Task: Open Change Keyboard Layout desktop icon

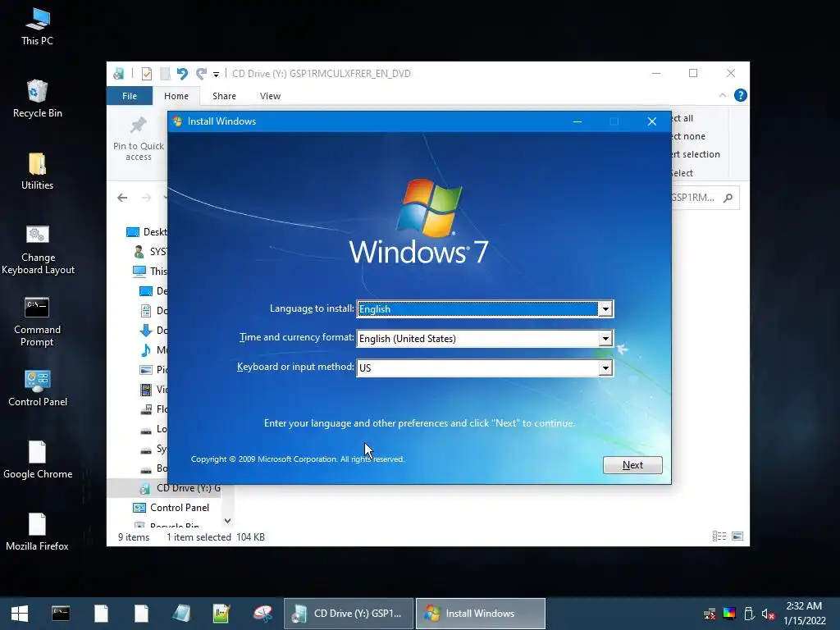Action: (38, 249)
